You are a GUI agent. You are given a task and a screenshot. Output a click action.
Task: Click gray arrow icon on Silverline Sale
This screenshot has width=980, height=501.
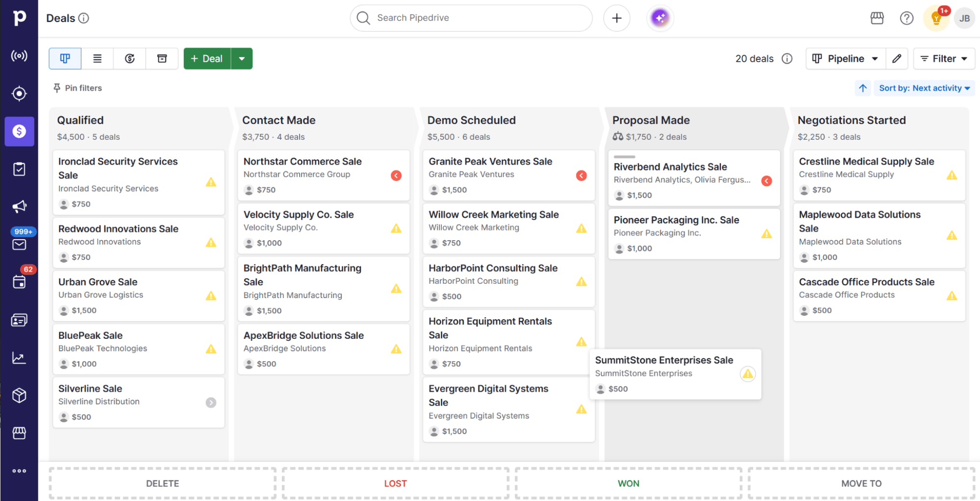coord(211,402)
